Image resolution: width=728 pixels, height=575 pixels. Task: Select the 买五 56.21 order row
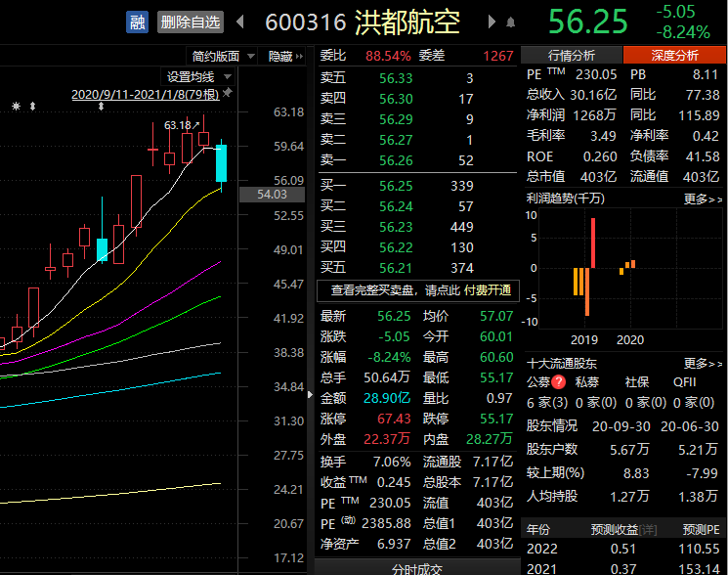[x=416, y=268]
